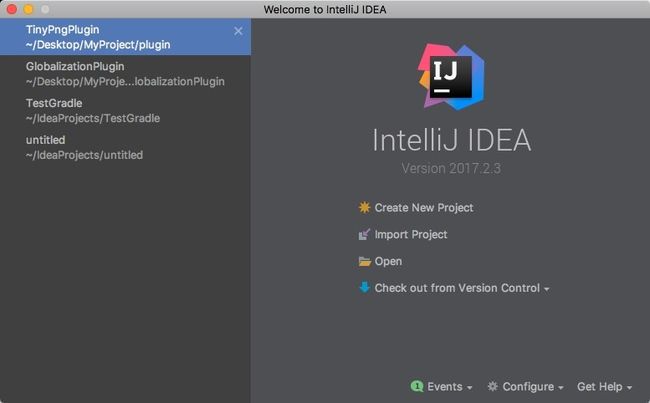Open the TestGradle project entry
Image resolution: width=650 pixels, height=403 pixels.
(x=125, y=110)
